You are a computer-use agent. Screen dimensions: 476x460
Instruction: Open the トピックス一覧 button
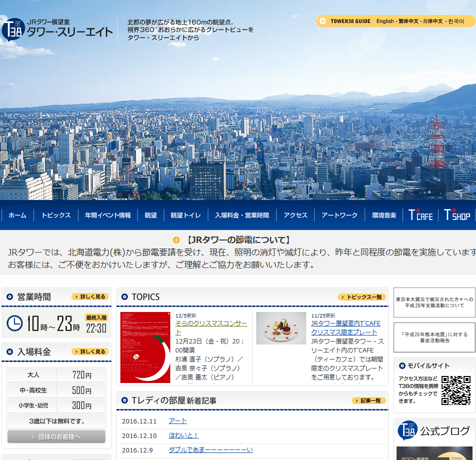[x=362, y=297]
